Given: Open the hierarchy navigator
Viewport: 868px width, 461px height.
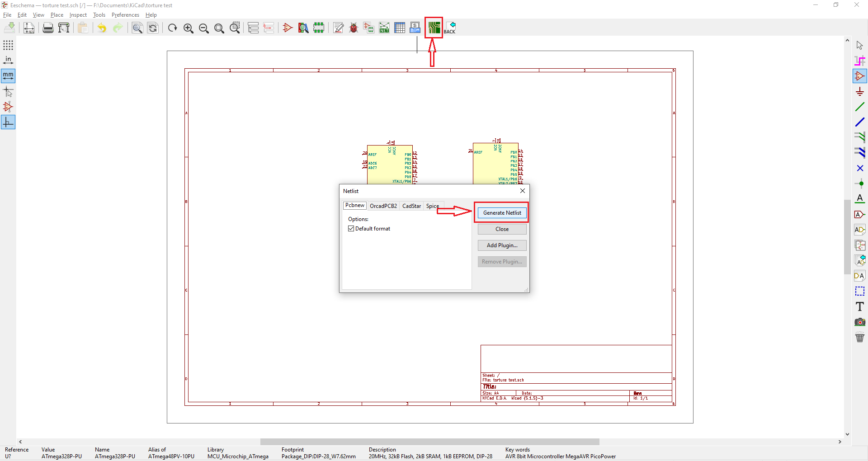Looking at the screenshot, I should click(253, 28).
